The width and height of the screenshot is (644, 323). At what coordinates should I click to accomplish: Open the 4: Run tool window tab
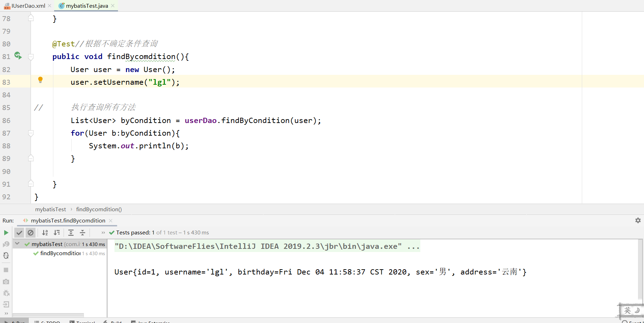coord(15,321)
